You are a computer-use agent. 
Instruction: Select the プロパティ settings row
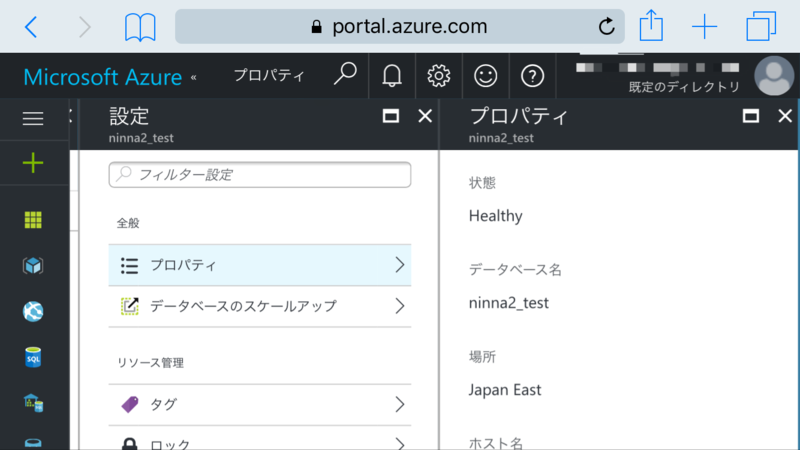click(x=260, y=265)
